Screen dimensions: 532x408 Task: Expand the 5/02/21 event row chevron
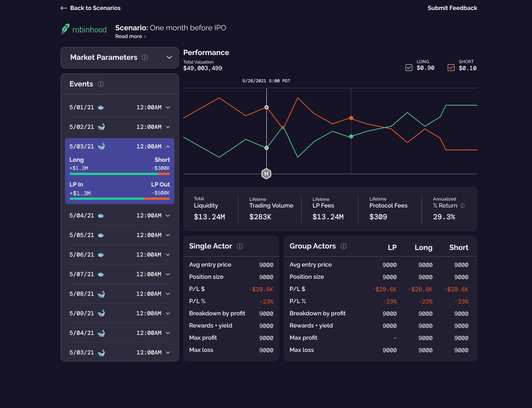[168, 127]
